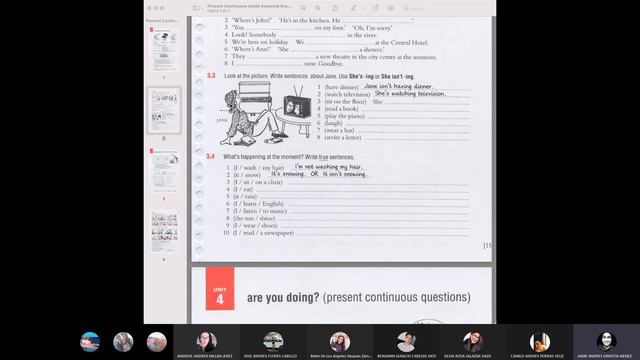Image resolution: width=640 pixels, height=360 pixels.
Task: Select Benjamin Ignacio Cabezas participant tile
Action: (x=407, y=342)
